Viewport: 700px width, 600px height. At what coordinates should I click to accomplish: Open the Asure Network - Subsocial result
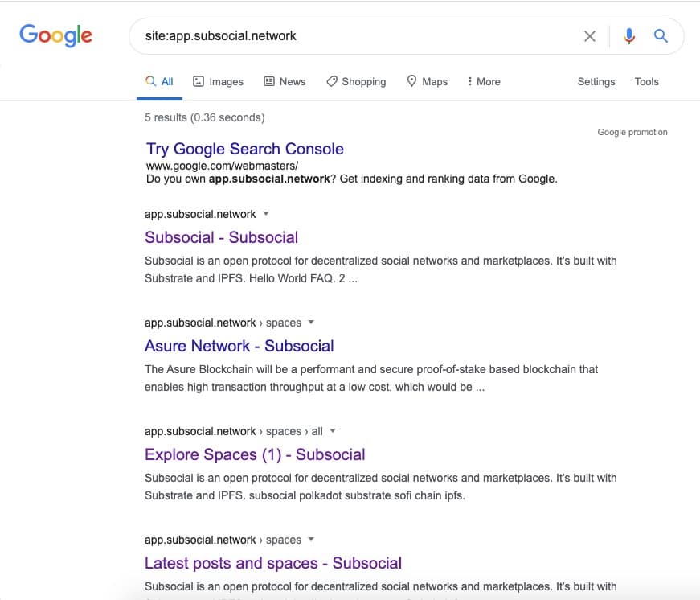tap(239, 346)
